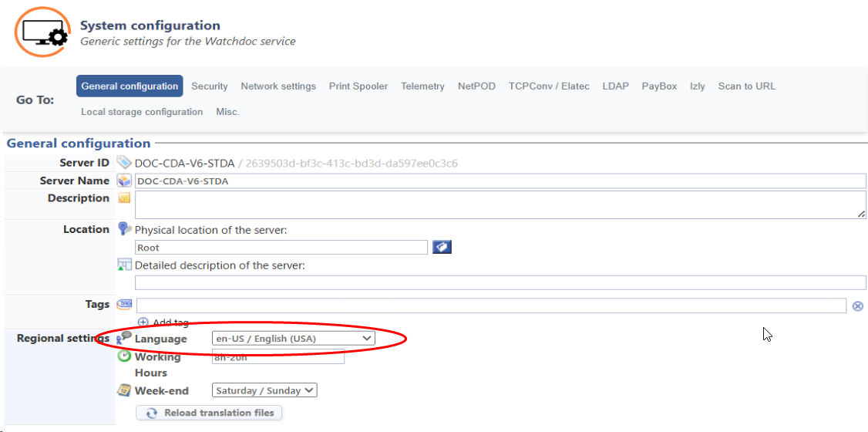Click the Working Hours clock icon
Viewport: 868px width, 432px height.
pyautogui.click(x=124, y=356)
